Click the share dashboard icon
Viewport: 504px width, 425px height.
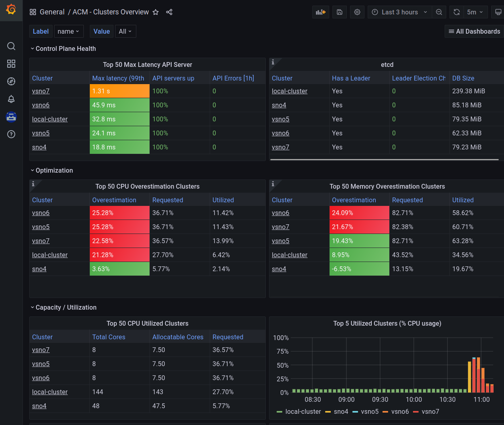(169, 12)
